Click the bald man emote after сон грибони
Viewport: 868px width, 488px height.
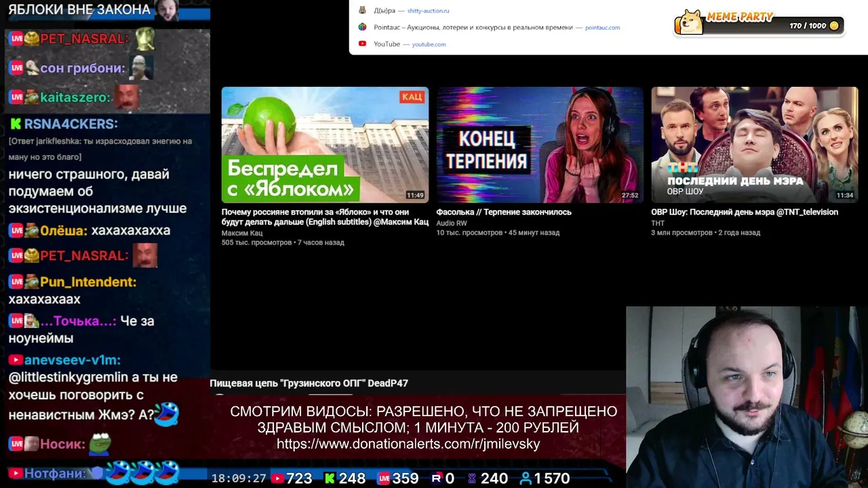[x=140, y=67]
